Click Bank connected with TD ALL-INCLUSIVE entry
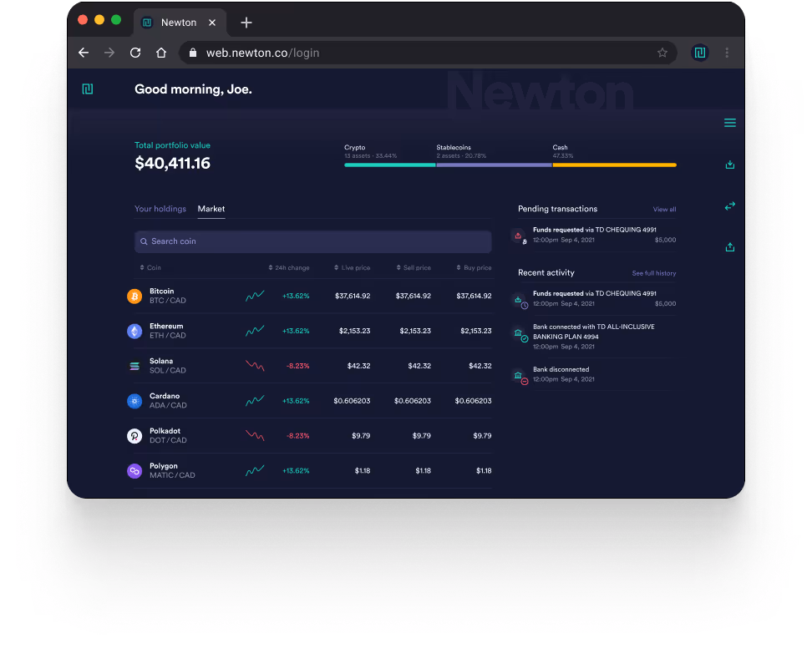This screenshot has width=812, height=649. 593,337
